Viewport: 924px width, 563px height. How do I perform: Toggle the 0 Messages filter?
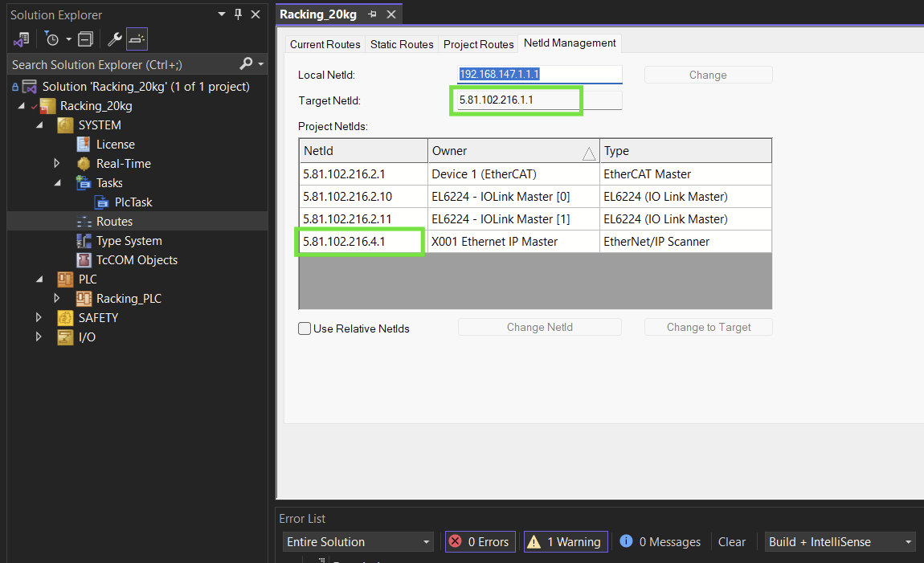tap(660, 542)
